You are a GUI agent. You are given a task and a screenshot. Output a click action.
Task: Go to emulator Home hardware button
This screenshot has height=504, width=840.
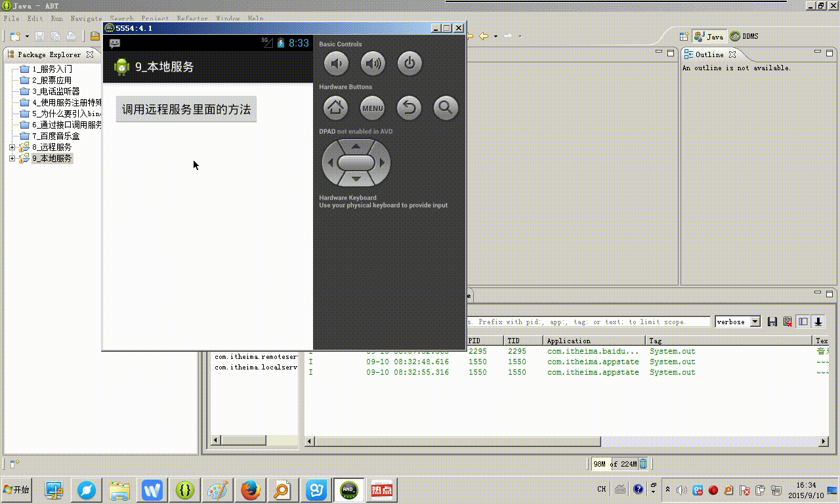tap(336, 108)
